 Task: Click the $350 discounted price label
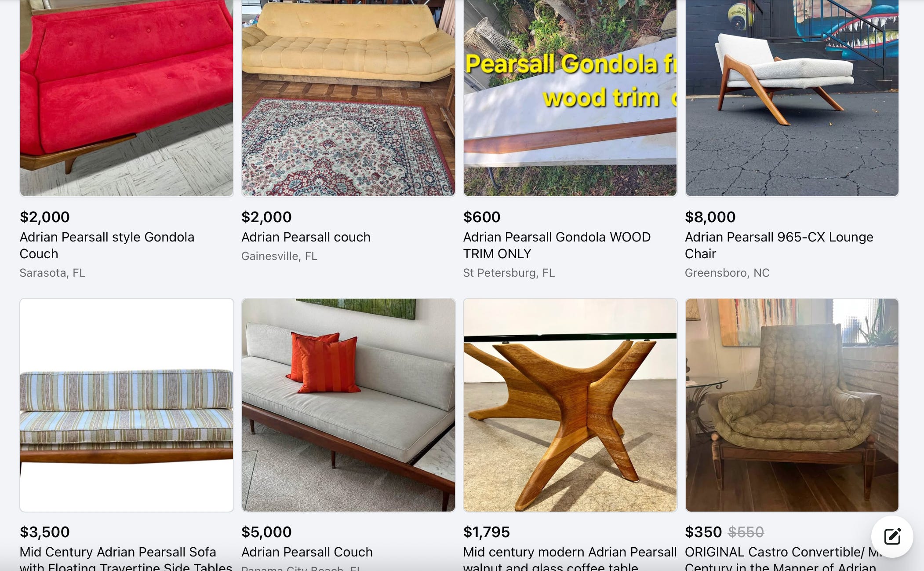click(703, 532)
